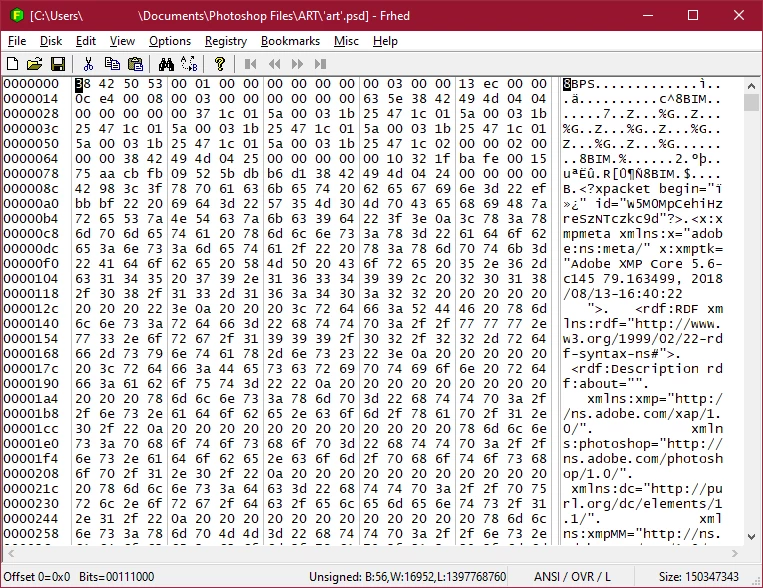
Task: Click the vertical scrollbar thumb
Action: tap(751, 103)
